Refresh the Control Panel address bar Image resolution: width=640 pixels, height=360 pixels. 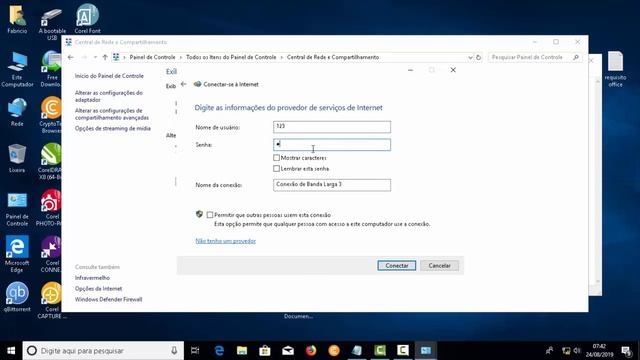point(478,57)
